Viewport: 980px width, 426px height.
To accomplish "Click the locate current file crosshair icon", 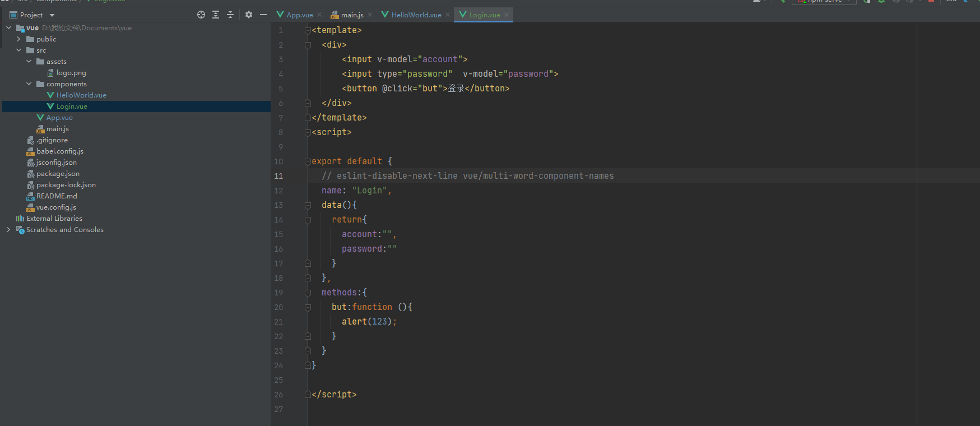I will (x=201, y=15).
